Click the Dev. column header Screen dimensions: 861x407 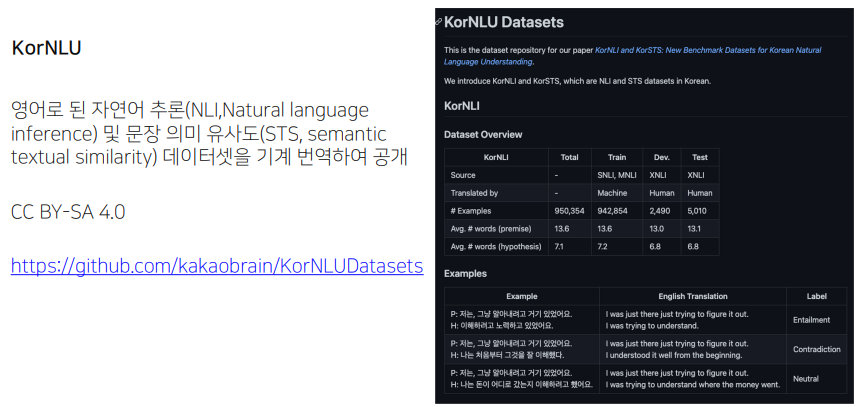tap(660, 157)
